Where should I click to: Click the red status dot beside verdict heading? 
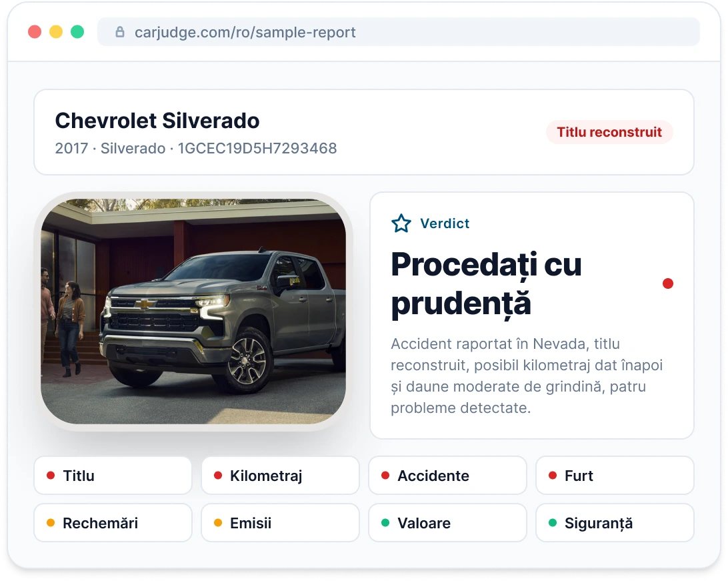[x=667, y=283]
